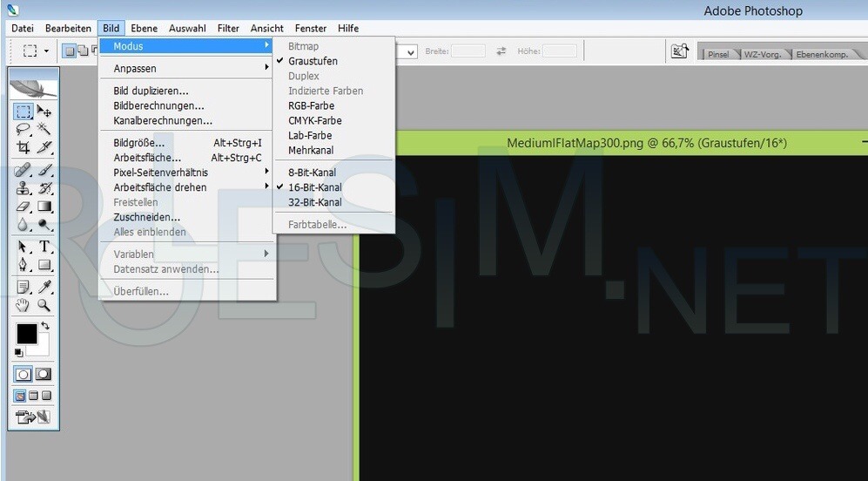Screen dimensions: 868x481
Task: Choose full screen mode with menu bar
Action: [33, 396]
